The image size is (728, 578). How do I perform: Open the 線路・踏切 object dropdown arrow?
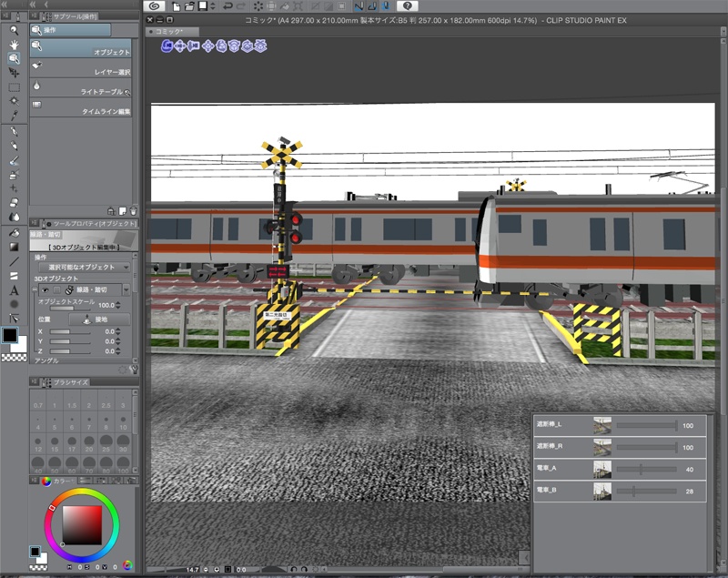[x=125, y=289]
